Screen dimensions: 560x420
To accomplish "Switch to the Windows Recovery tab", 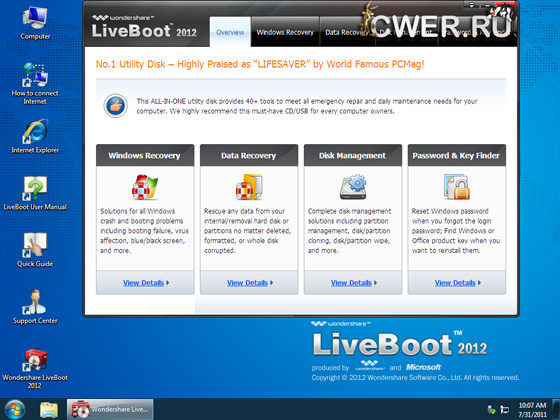I will [x=285, y=32].
